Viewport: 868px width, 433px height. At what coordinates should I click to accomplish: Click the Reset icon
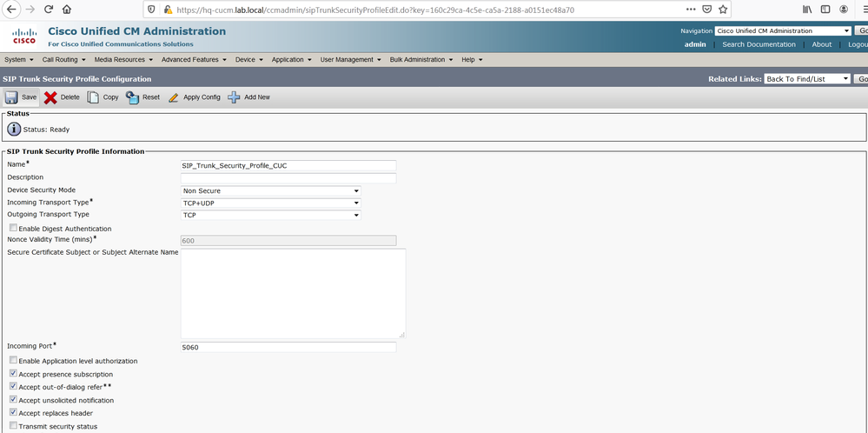click(132, 97)
